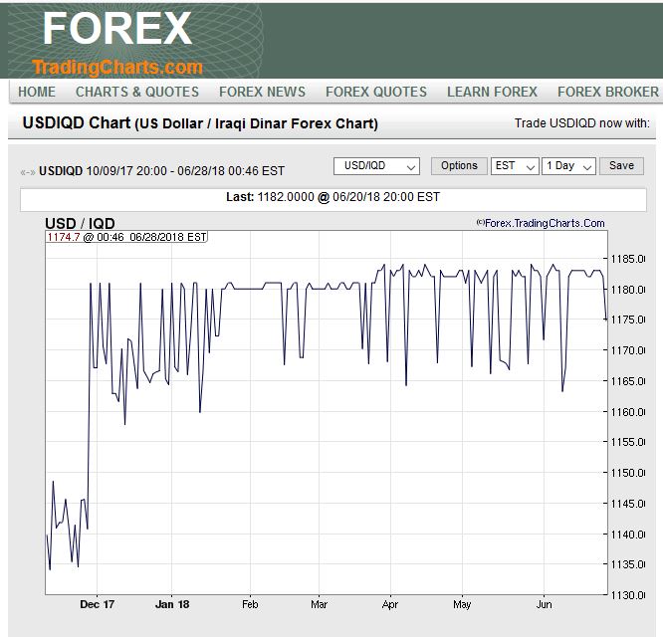Open the EST timezone dropdown
This screenshot has width=663, height=644.
click(x=515, y=166)
